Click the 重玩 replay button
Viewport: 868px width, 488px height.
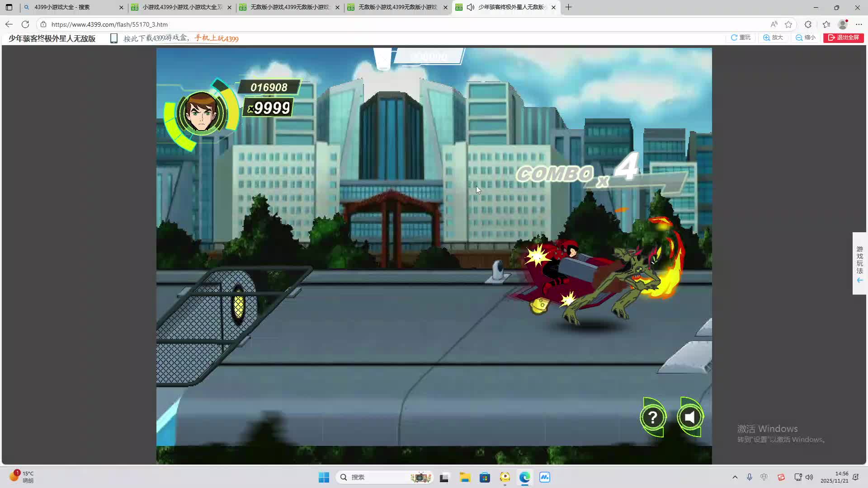click(x=741, y=38)
